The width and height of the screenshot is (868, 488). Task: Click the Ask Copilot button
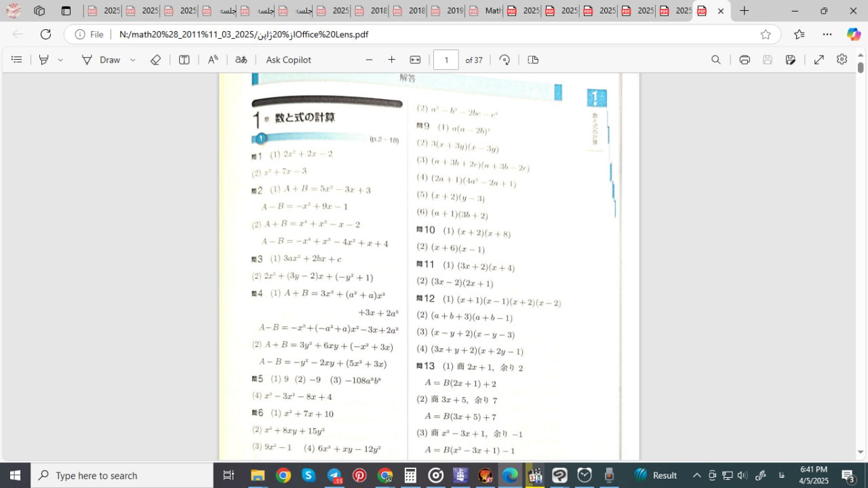click(289, 60)
